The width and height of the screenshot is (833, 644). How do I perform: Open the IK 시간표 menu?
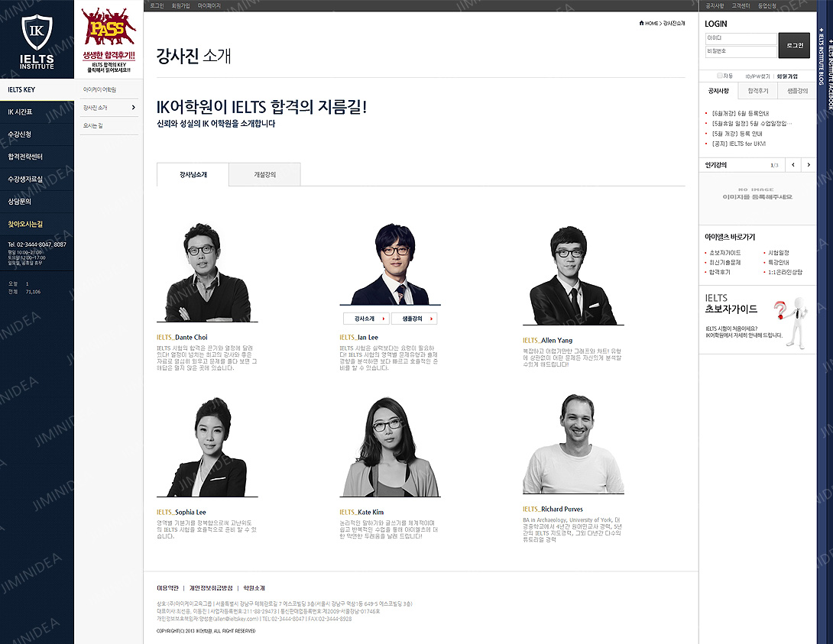(37, 112)
